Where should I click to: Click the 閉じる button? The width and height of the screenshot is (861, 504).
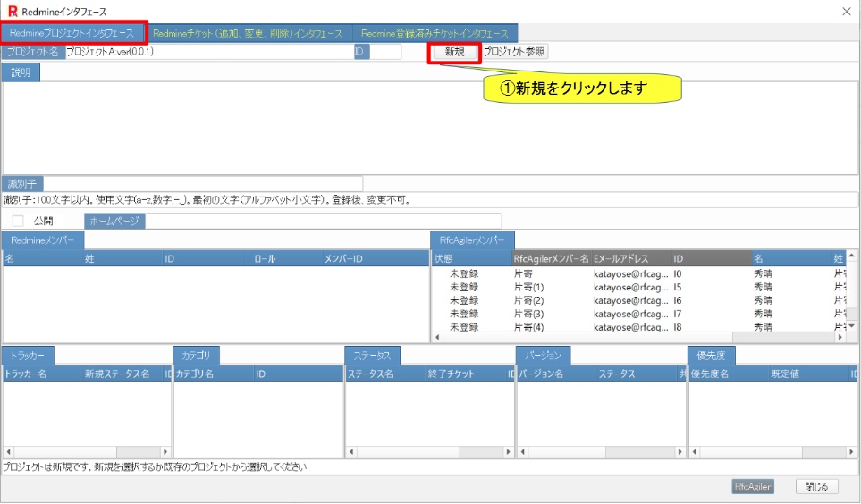[x=816, y=486]
